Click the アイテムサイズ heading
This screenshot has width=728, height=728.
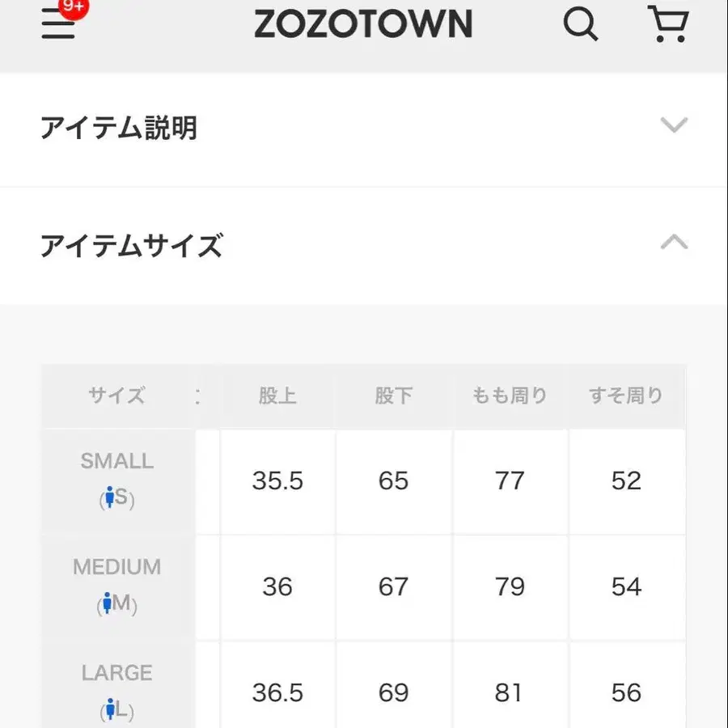(x=132, y=245)
